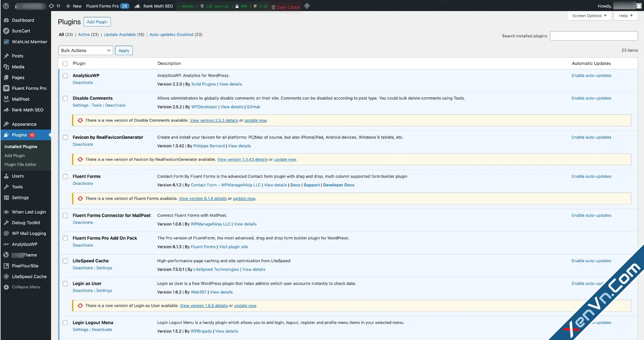Click update icon in Disable Comments notice
This screenshot has width=644, height=340.
pos(80,120)
